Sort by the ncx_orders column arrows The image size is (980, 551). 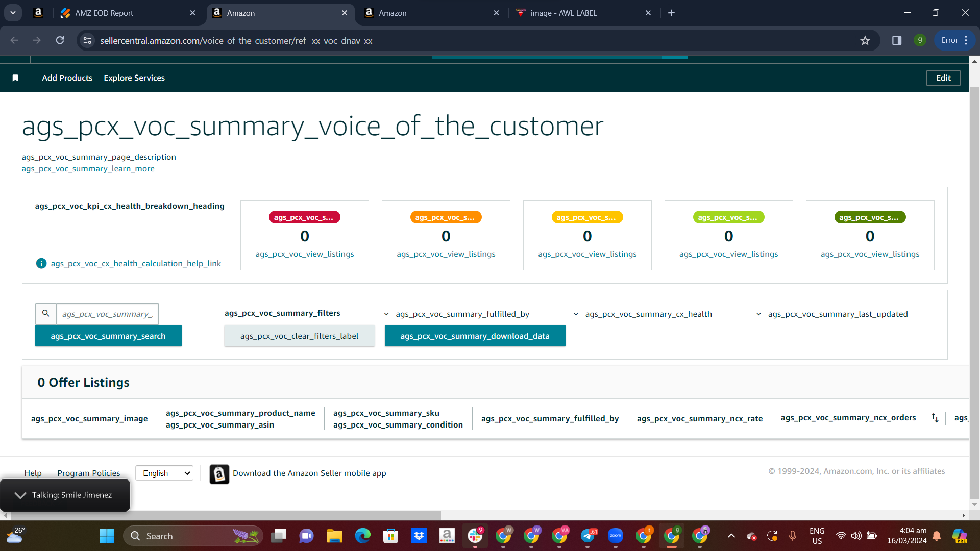click(x=935, y=418)
